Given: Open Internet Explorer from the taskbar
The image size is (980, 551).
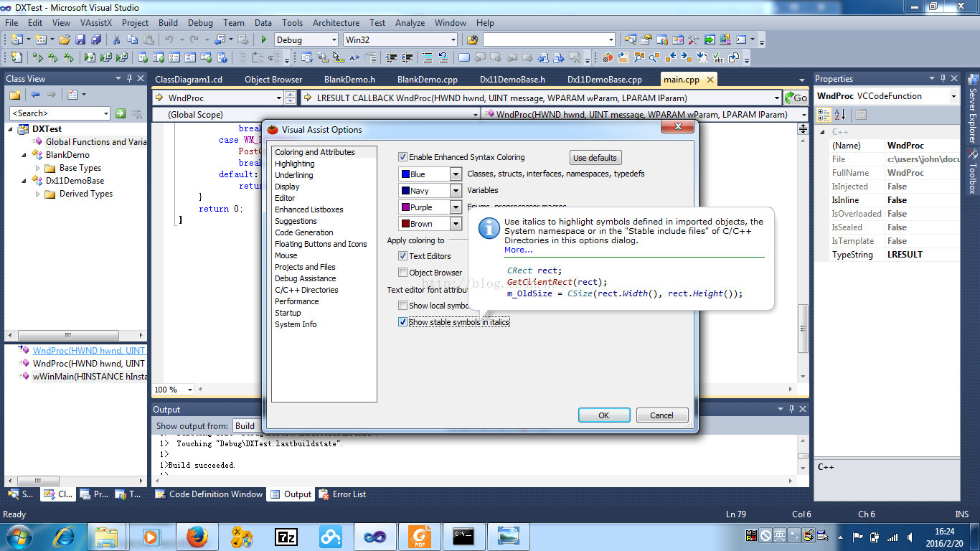Looking at the screenshot, I should tap(64, 536).
